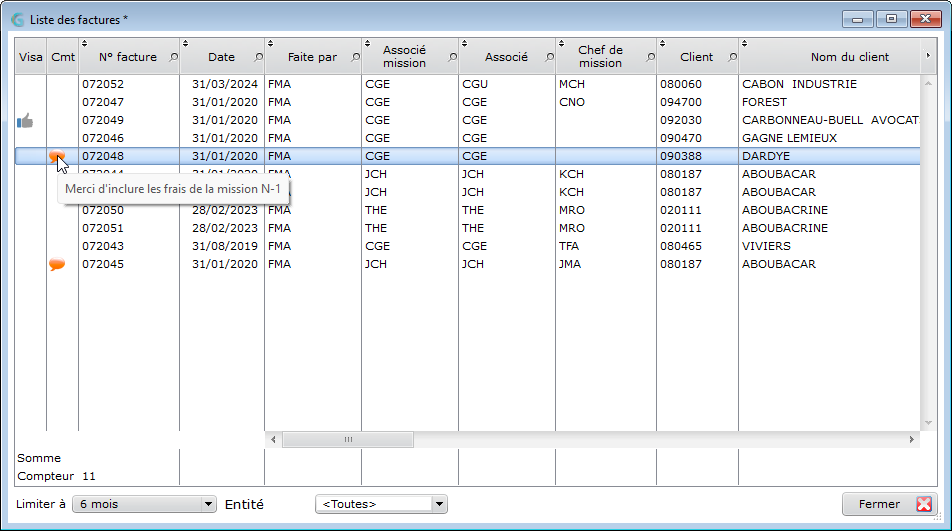Viewport: 952px width, 531px height.
Task: Click client code 090470
Action: [x=681, y=138]
